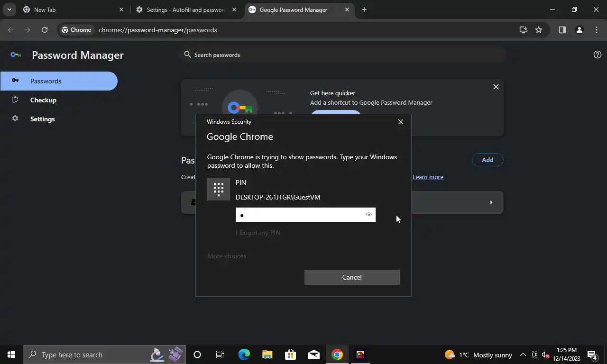Viewport: 607px width, 364px height.
Task: Dismiss the 'Get here quicker' banner
Action: coord(496,87)
